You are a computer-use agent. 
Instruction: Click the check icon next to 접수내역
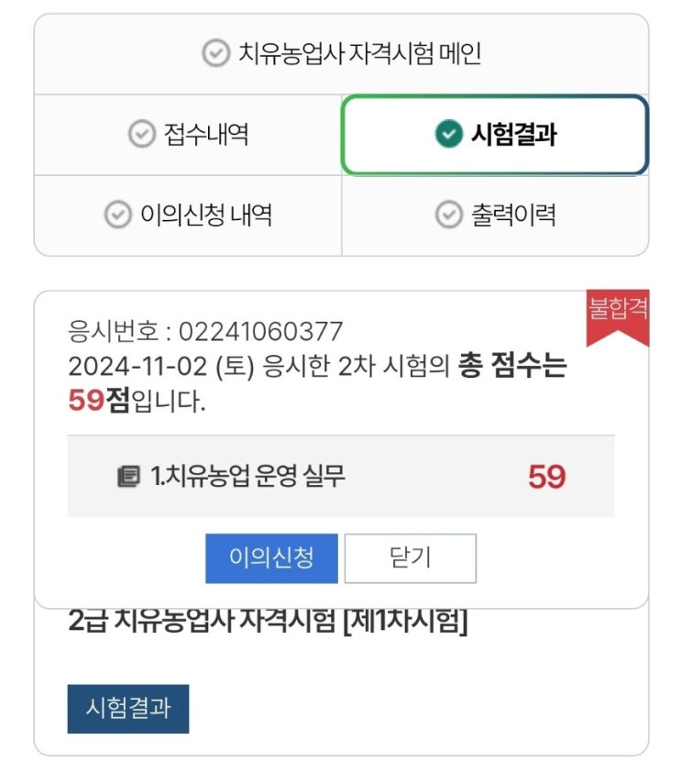140,135
